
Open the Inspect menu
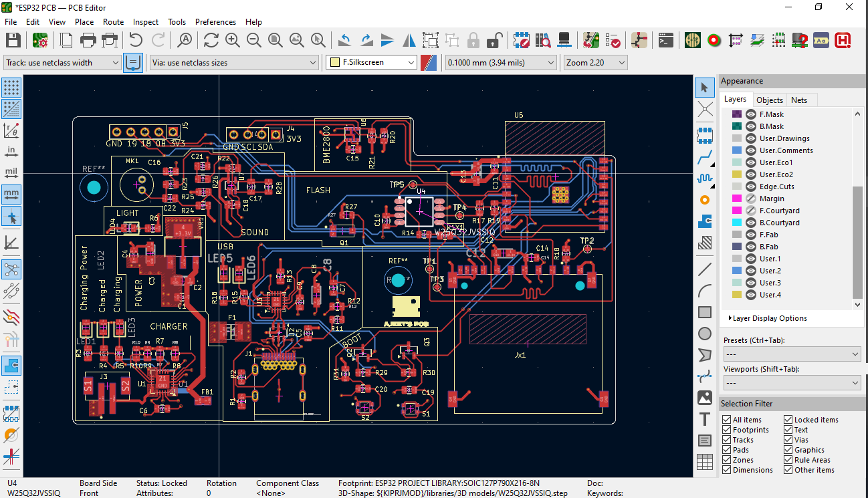[x=146, y=21]
